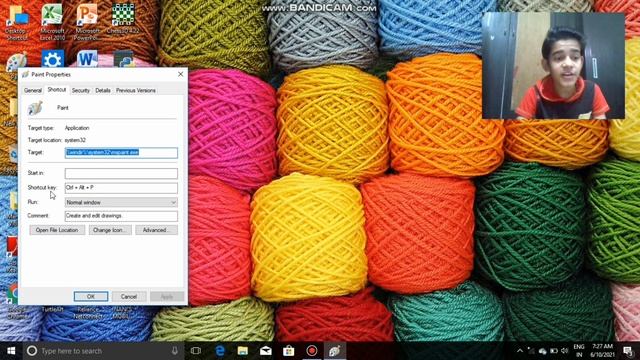Click the Type here to search box
The image size is (640, 360).
pyautogui.click(x=102, y=351)
